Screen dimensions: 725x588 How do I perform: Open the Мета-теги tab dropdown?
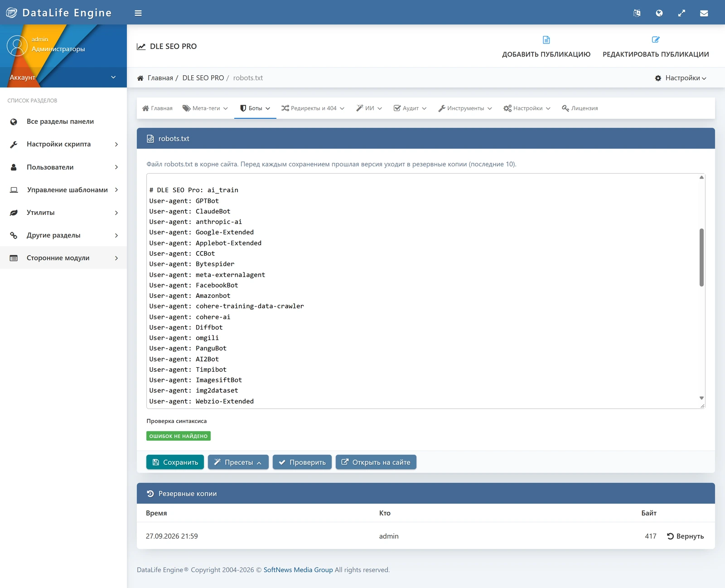(x=205, y=108)
